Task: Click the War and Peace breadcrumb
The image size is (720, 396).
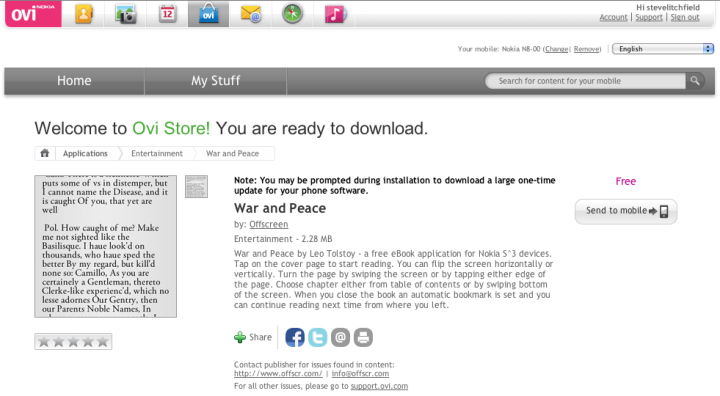Action: pos(232,153)
